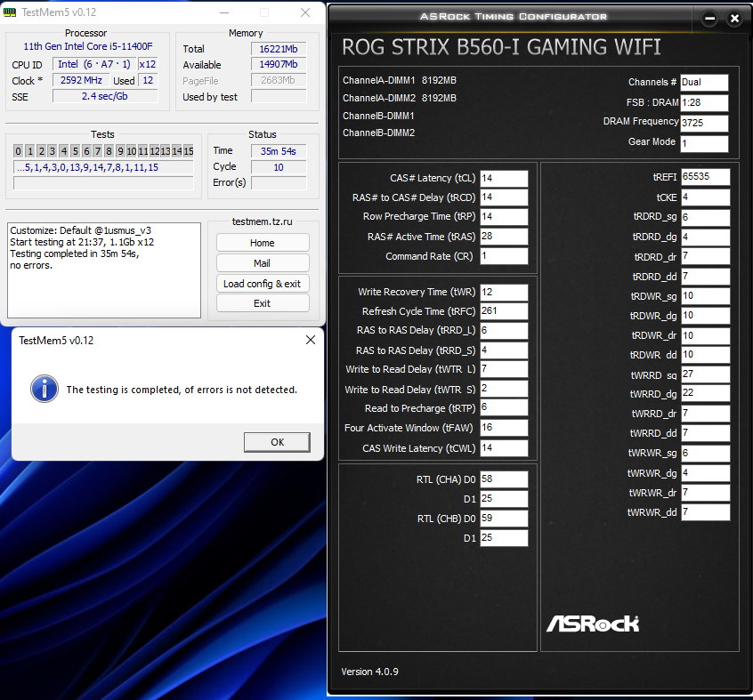Click the tRDRD_sg value field
Viewport: 753px width, 700px height.
(x=706, y=217)
